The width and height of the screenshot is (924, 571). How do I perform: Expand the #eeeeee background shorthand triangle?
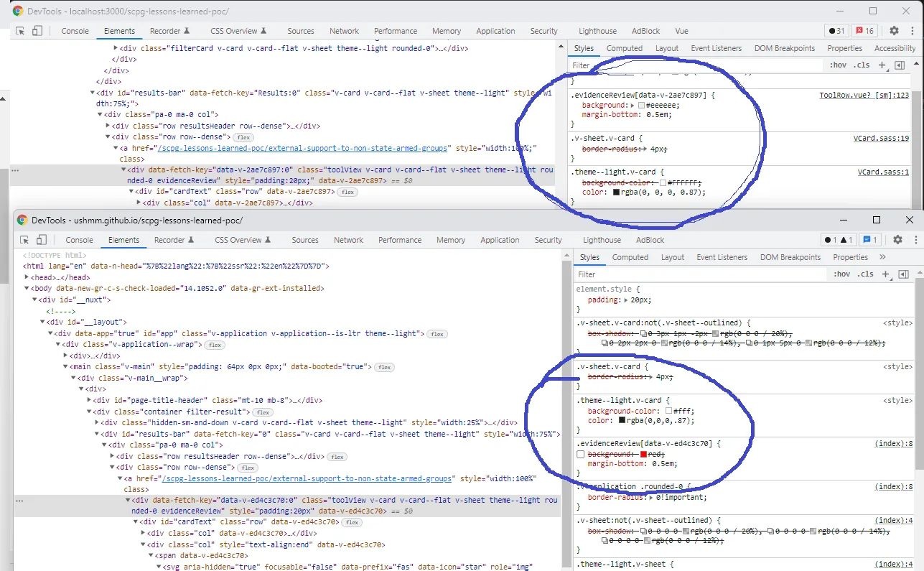[x=633, y=105]
